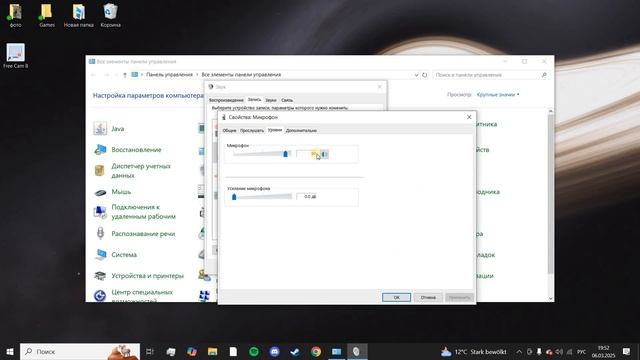Open File Explorer from the taskbar

coord(212,351)
